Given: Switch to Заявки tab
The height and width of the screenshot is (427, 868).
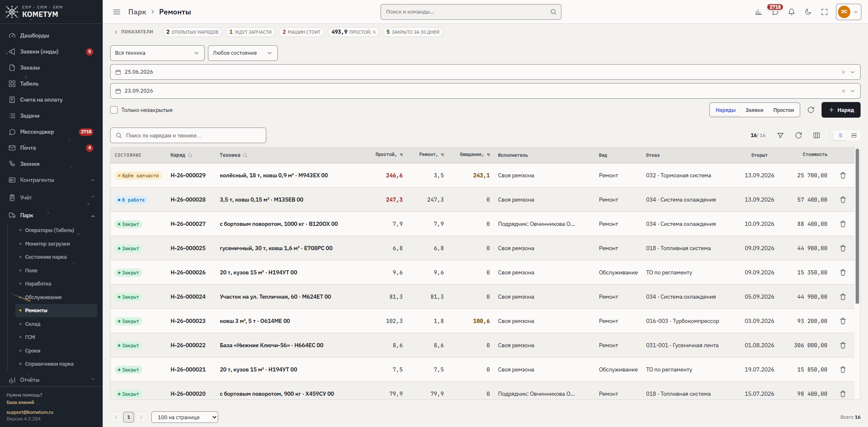Looking at the screenshot, I should pos(754,110).
